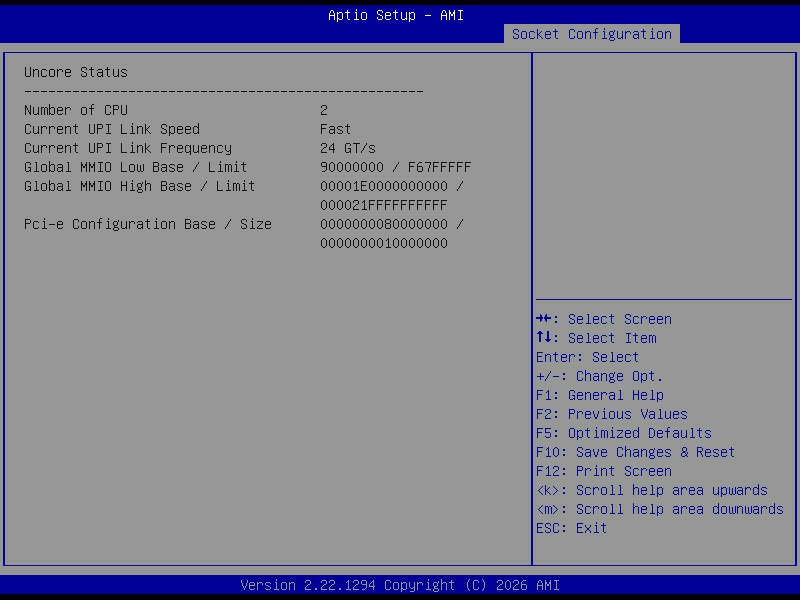The width and height of the screenshot is (800, 600).
Task: Select Global MMIO Low Base / Limit label
Action: tap(135, 167)
